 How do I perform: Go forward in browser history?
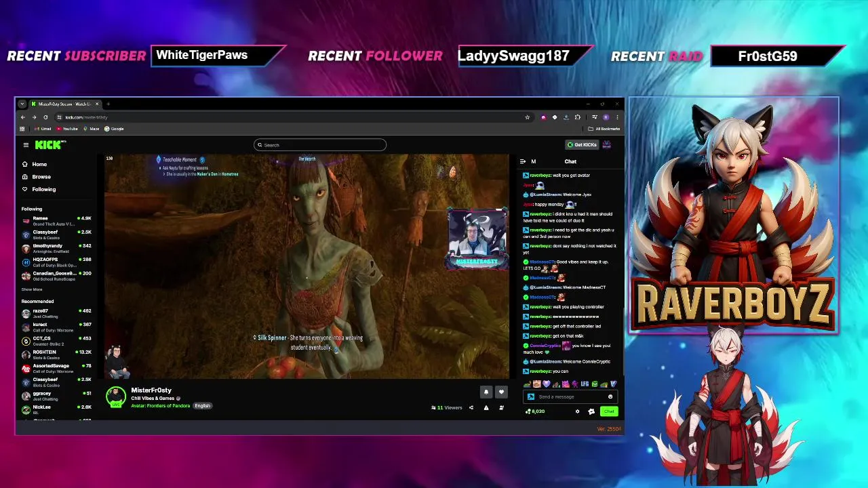point(34,117)
